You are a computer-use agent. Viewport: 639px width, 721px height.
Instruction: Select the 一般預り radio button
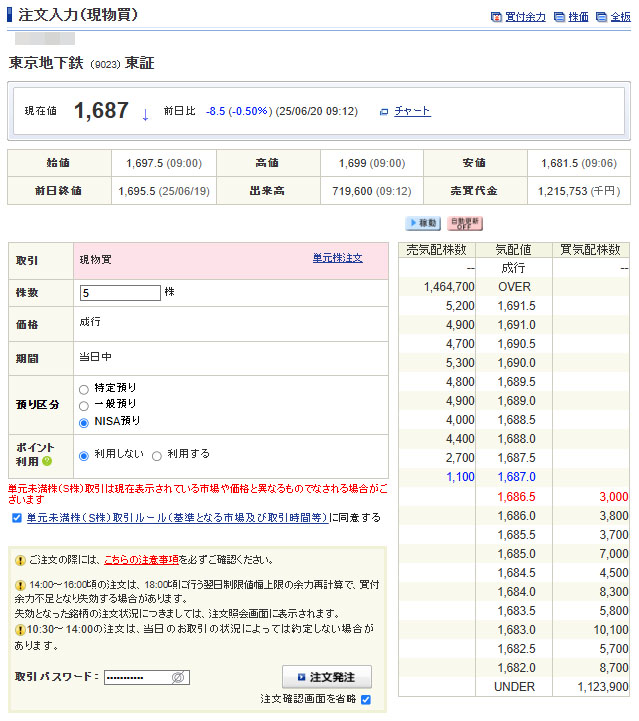(x=84, y=405)
